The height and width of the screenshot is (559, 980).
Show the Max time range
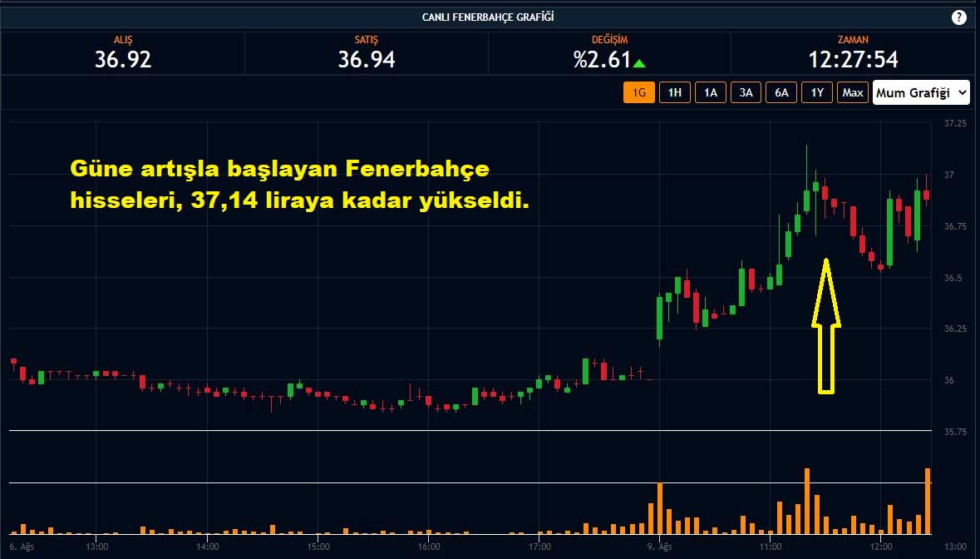tap(853, 92)
